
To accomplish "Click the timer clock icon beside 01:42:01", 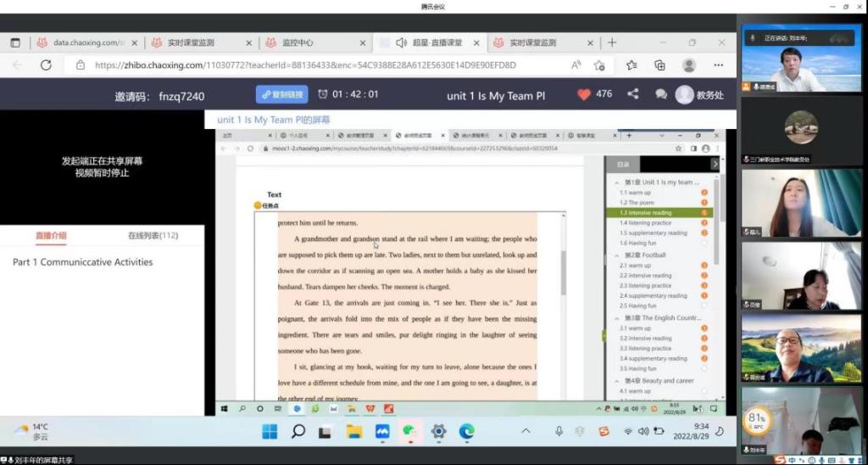I will tap(323, 94).
